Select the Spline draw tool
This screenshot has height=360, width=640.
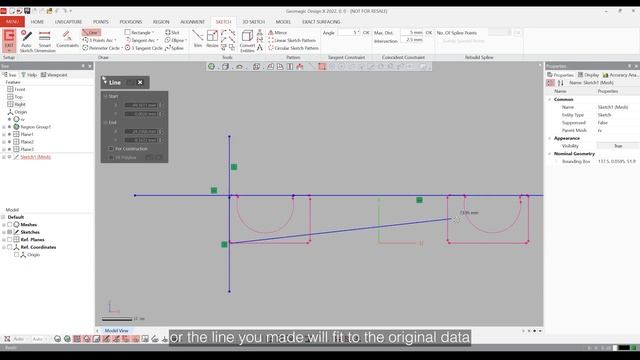tap(174, 48)
